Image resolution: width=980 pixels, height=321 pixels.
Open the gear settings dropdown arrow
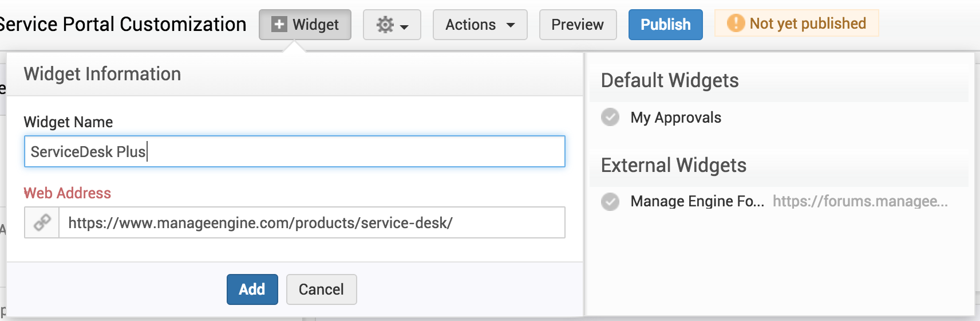404,26
